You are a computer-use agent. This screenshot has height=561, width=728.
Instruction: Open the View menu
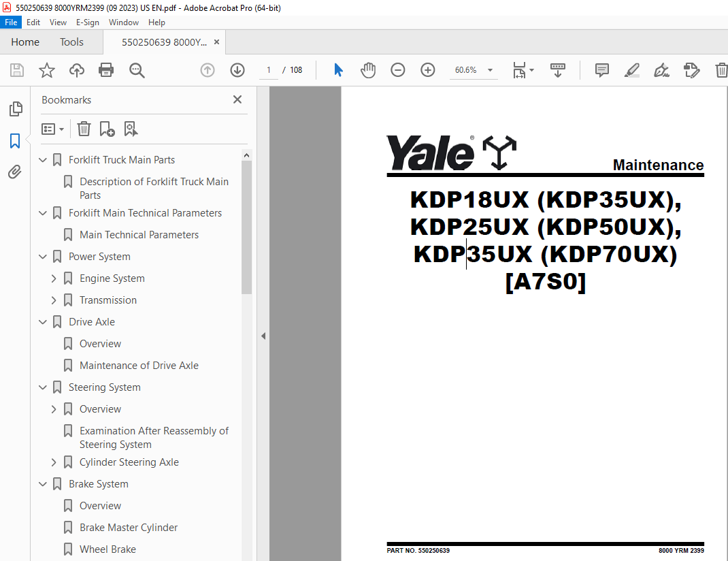point(58,22)
